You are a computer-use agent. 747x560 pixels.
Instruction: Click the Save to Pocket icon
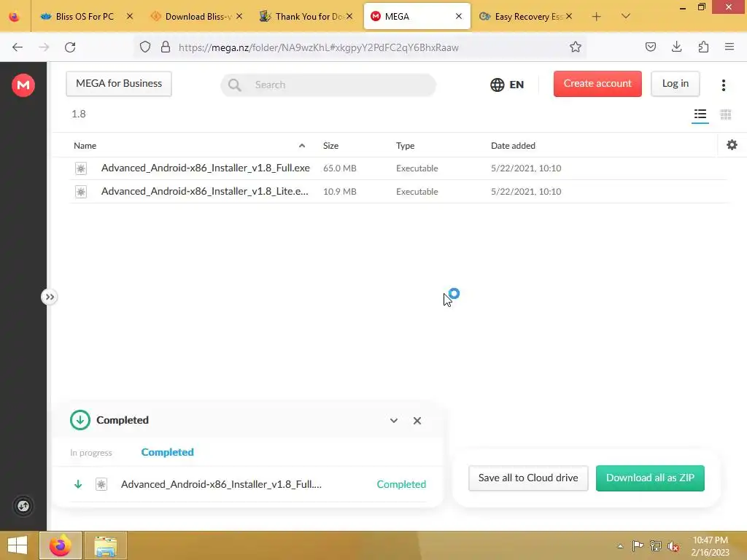pyautogui.click(x=650, y=47)
